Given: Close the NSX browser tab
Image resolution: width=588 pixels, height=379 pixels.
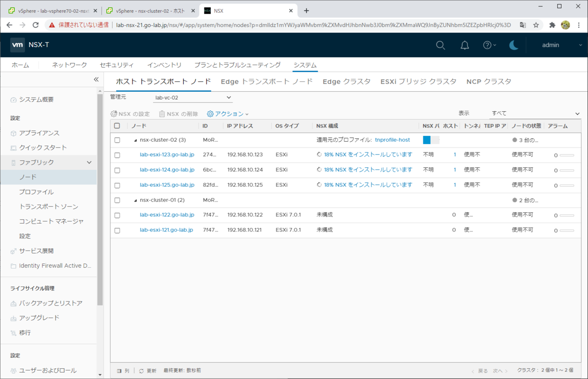Looking at the screenshot, I should pyautogui.click(x=291, y=10).
